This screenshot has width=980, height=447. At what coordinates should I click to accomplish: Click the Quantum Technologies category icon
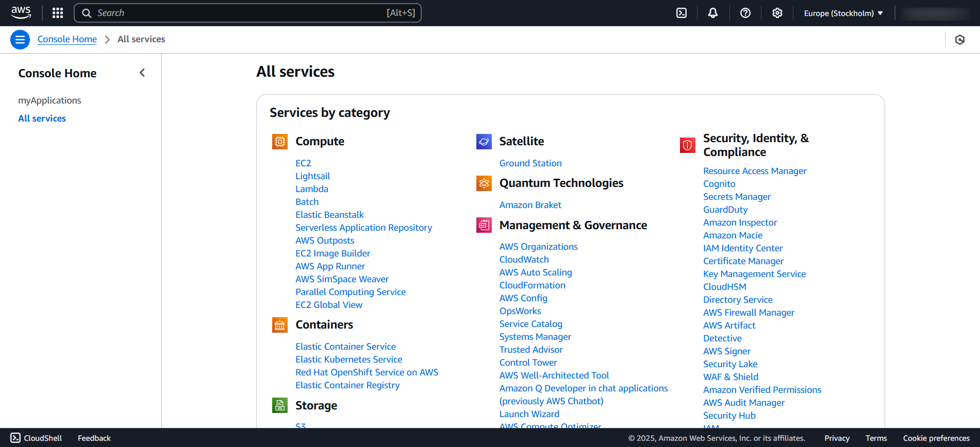(x=484, y=183)
